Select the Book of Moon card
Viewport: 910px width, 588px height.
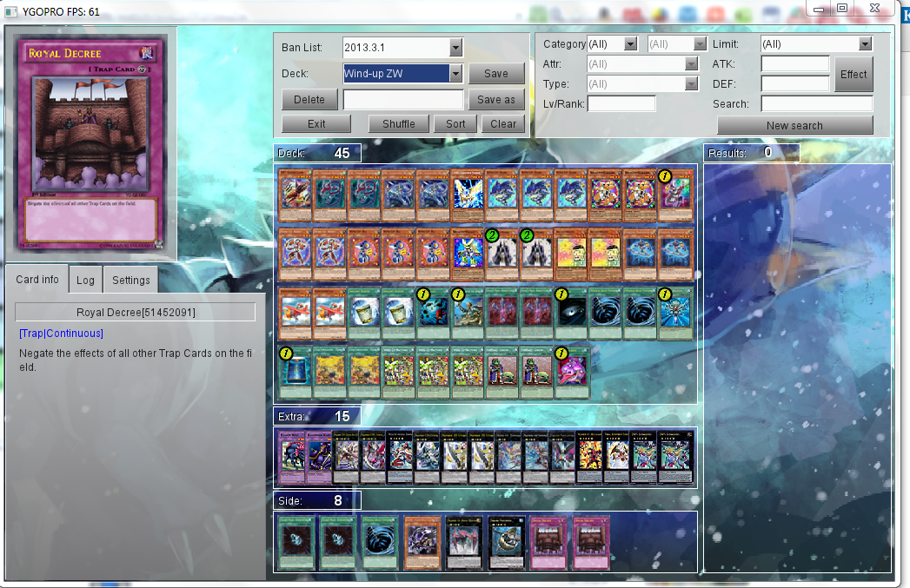(x=296, y=373)
